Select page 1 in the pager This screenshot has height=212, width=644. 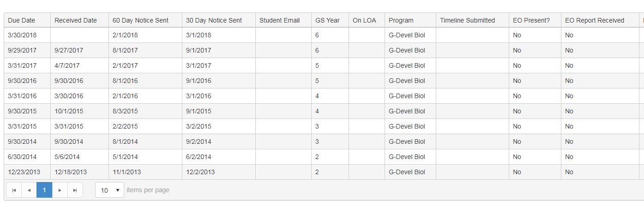(x=44, y=190)
